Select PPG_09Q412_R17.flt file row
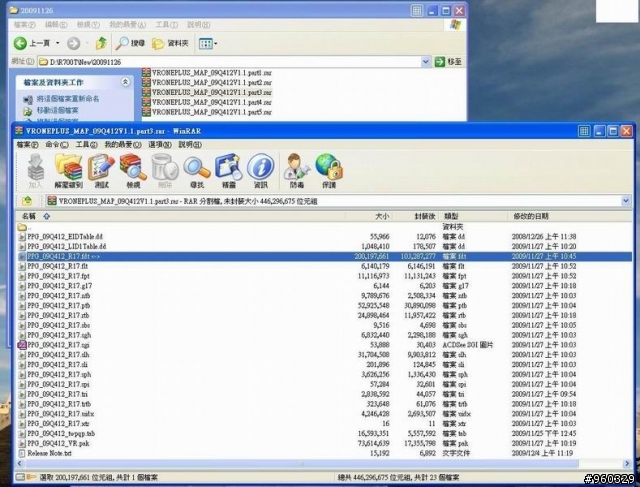 325,266
